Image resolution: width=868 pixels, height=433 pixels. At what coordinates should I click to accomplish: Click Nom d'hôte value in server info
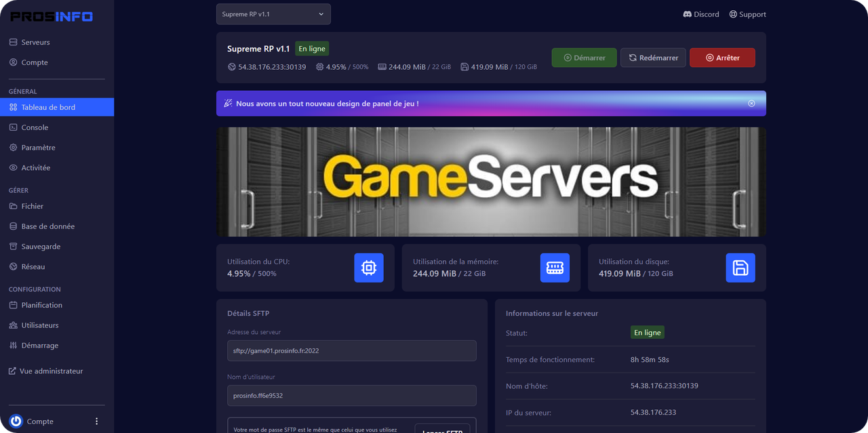tap(665, 386)
